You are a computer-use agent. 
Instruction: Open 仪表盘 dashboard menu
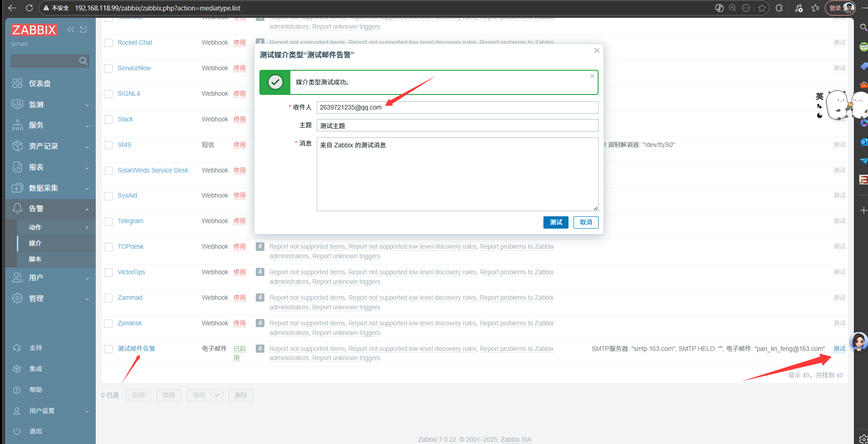[x=50, y=84]
